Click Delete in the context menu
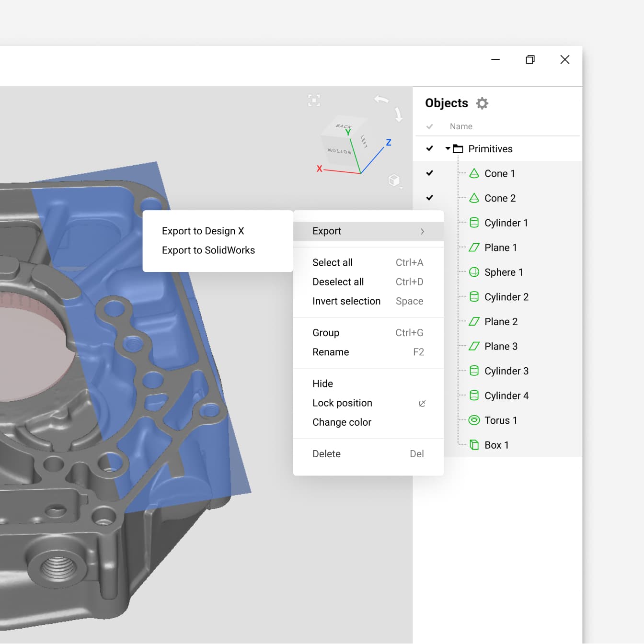Image resolution: width=644 pixels, height=644 pixels. (326, 454)
